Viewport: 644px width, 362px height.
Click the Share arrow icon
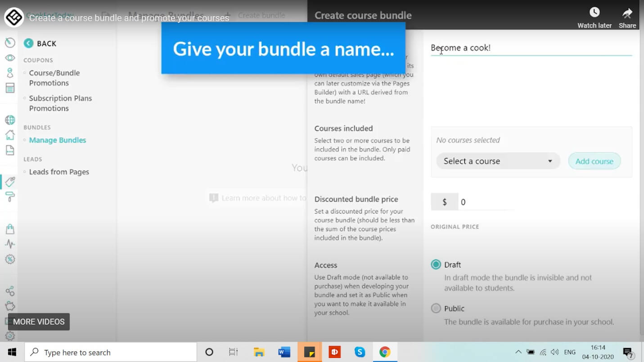[627, 13]
